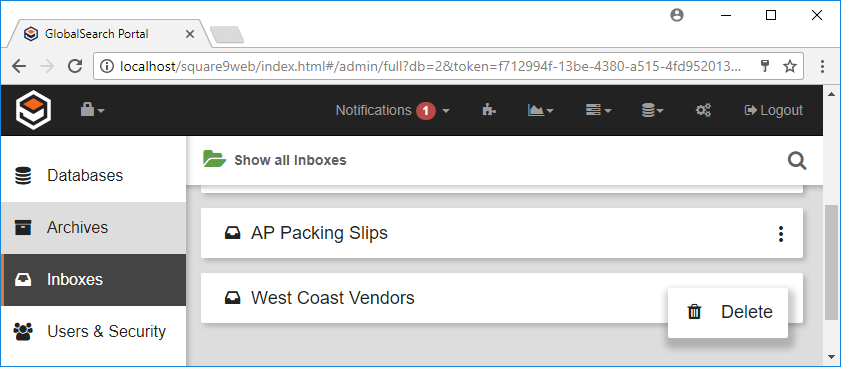Open Users & Security section
This screenshot has height=367, width=841.
tap(93, 332)
